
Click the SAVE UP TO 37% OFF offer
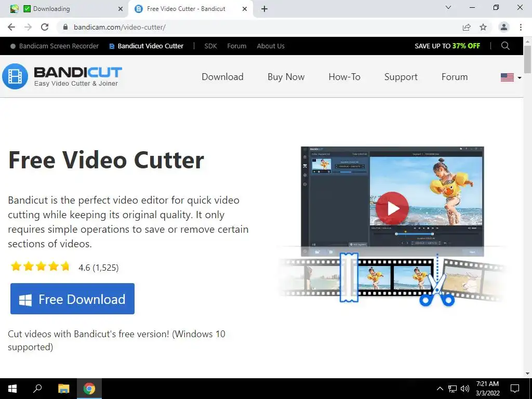pos(447,46)
